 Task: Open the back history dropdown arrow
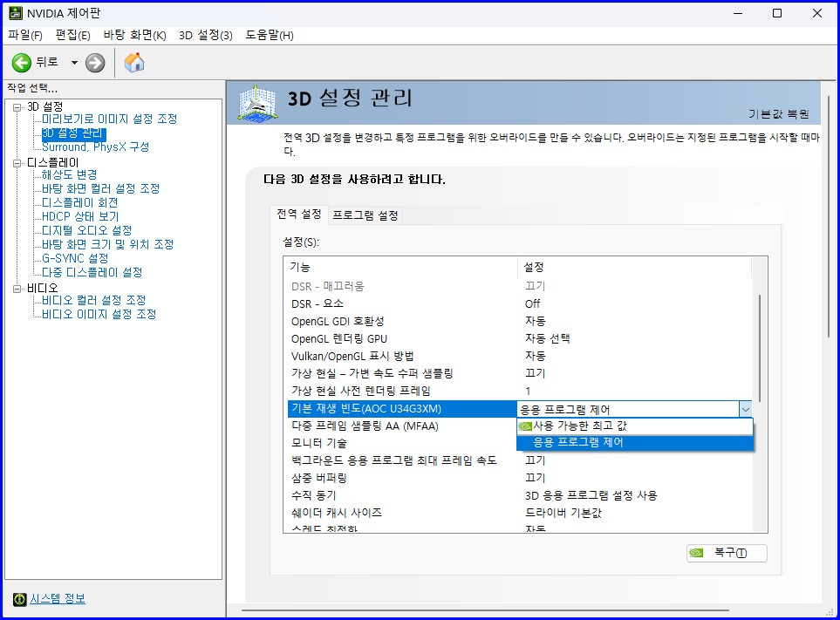click(74, 63)
